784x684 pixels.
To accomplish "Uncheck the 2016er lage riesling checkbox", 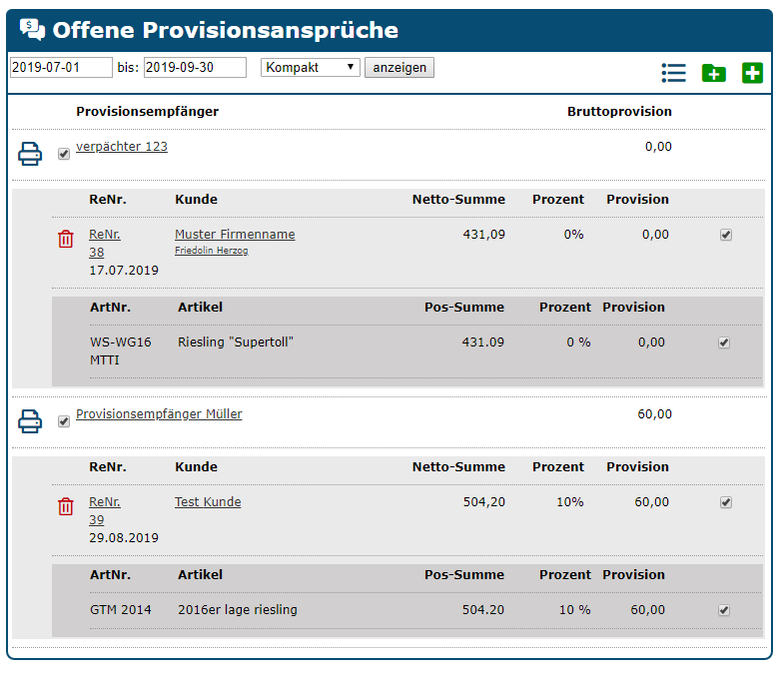I will click(x=724, y=610).
